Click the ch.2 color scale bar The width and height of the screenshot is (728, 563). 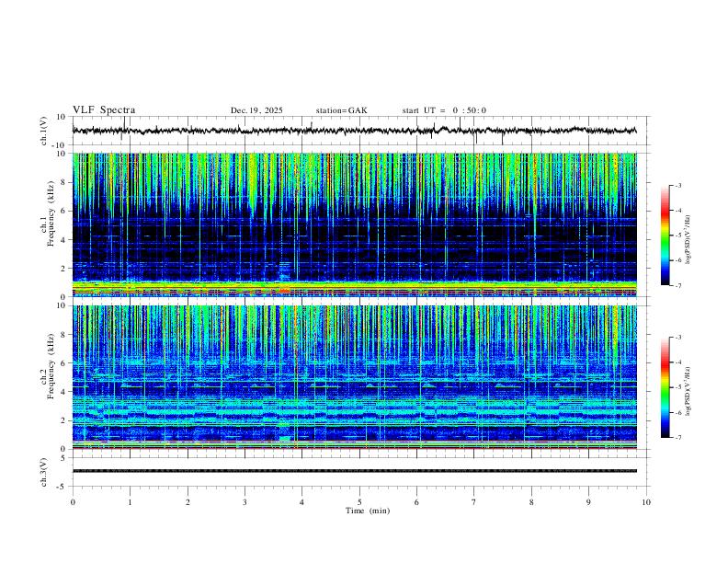(x=665, y=387)
